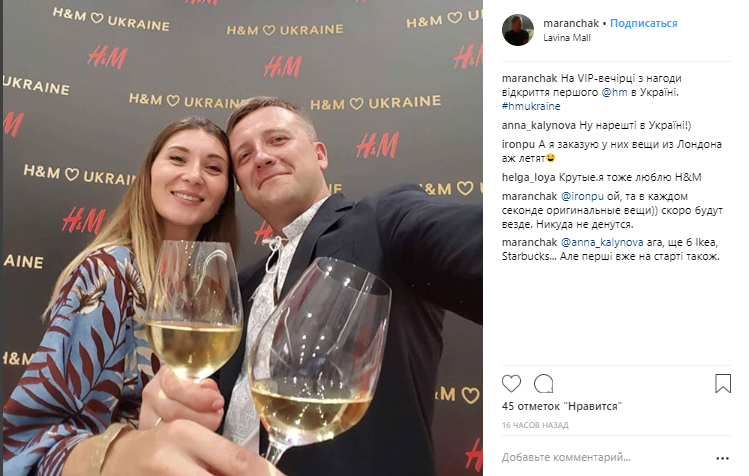View the 45 отметок "Нравится" likes list
Screen dimensions: 749x476
click(x=562, y=406)
